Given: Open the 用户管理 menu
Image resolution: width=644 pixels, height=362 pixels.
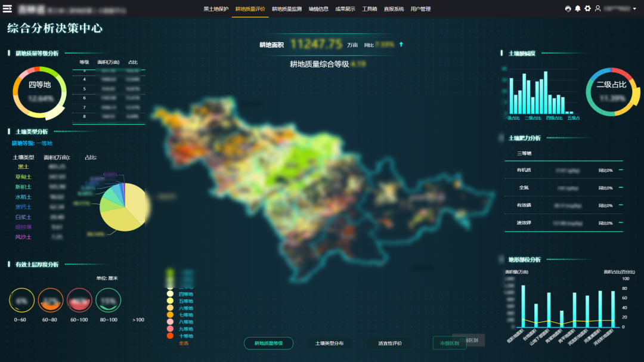Looking at the screenshot, I should [x=420, y=9].
